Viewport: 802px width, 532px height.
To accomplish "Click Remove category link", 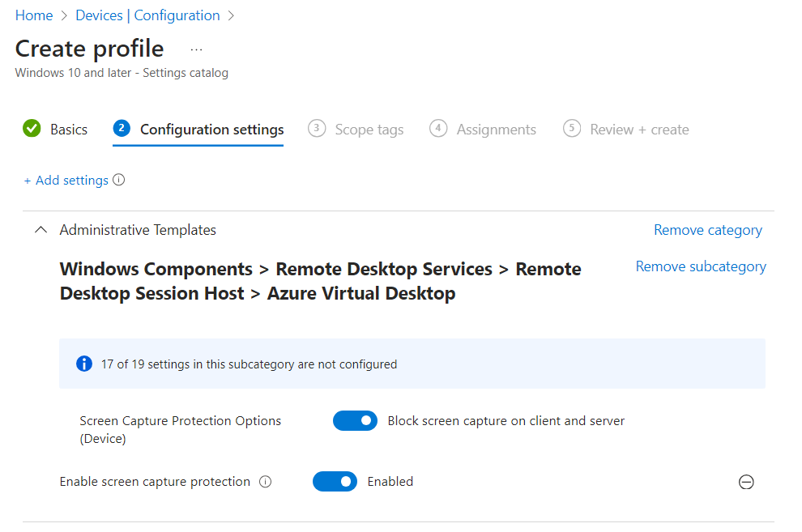I will [708, 230].
